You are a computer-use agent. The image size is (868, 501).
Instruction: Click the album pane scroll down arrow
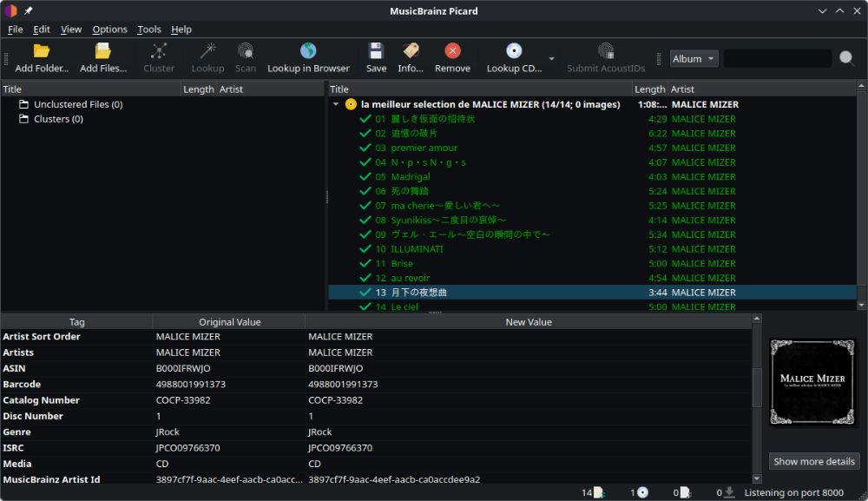coord(861,305)
